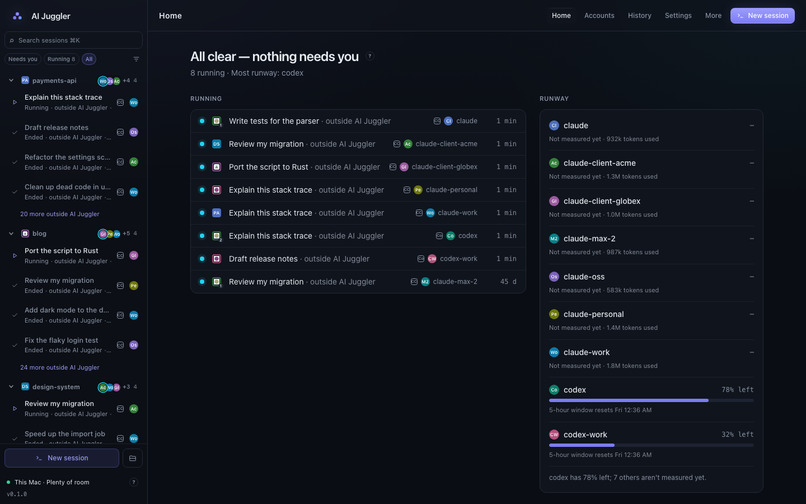Click the M2 avatar in the claude-max-2 running row

coord(425,281)
